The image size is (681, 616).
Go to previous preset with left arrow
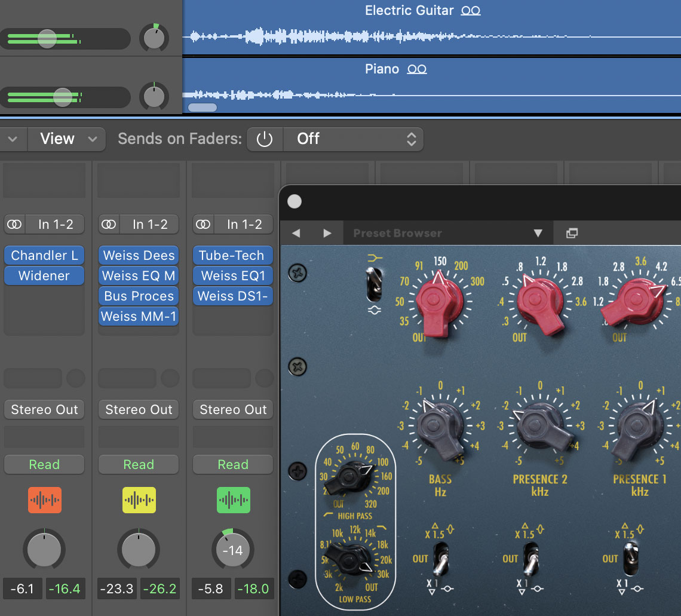click(296, 233)
